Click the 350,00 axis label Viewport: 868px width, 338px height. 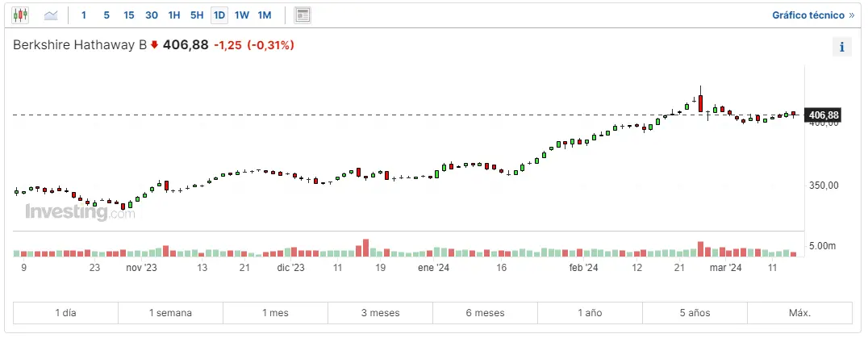coord(824,186)
